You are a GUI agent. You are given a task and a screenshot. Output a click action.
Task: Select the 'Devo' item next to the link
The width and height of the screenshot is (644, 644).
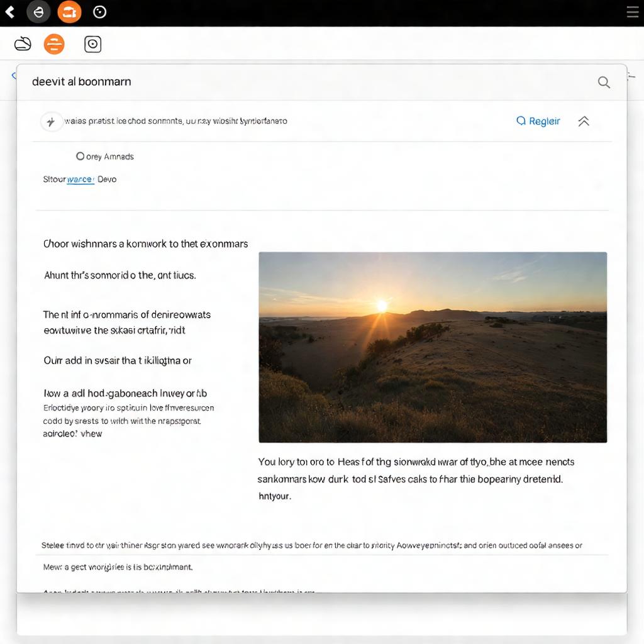click(108, 179)
